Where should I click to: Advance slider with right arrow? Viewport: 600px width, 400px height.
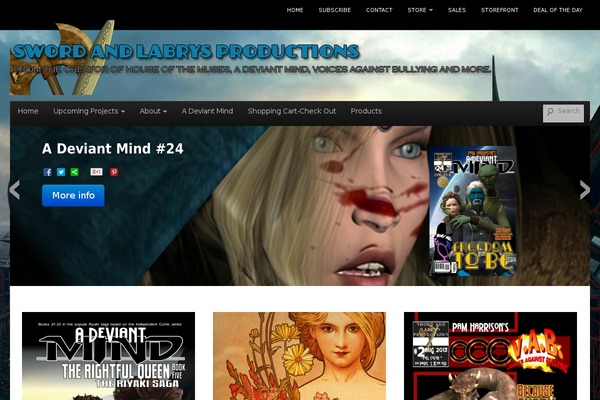click(x=584, y=189)
